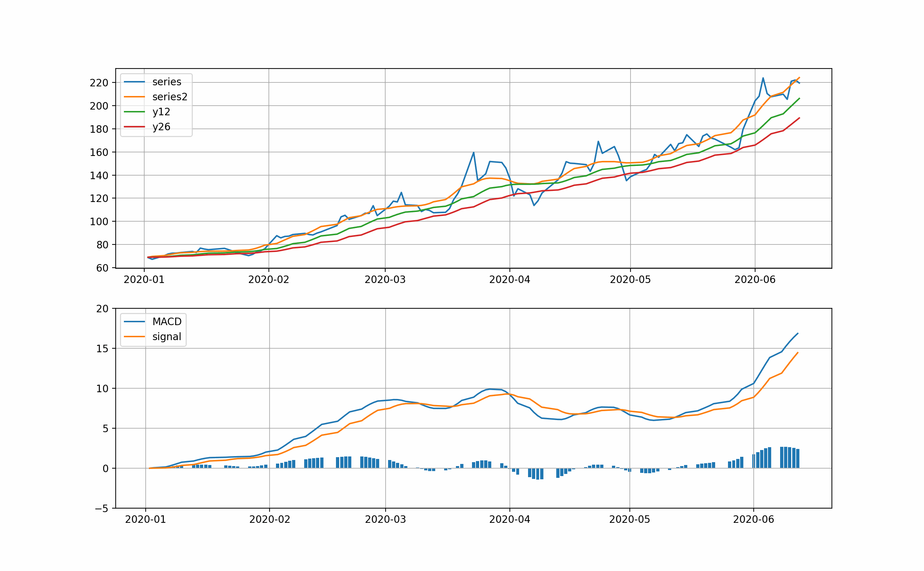Click the 2020-03 tick label on top chart

[385, 280]
